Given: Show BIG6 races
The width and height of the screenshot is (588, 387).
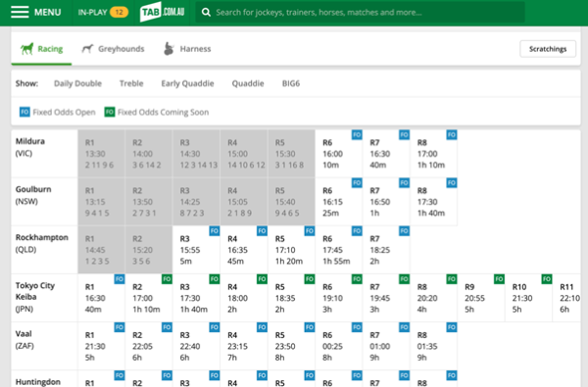Looking at the screenshot, I should tap(291, 83).
